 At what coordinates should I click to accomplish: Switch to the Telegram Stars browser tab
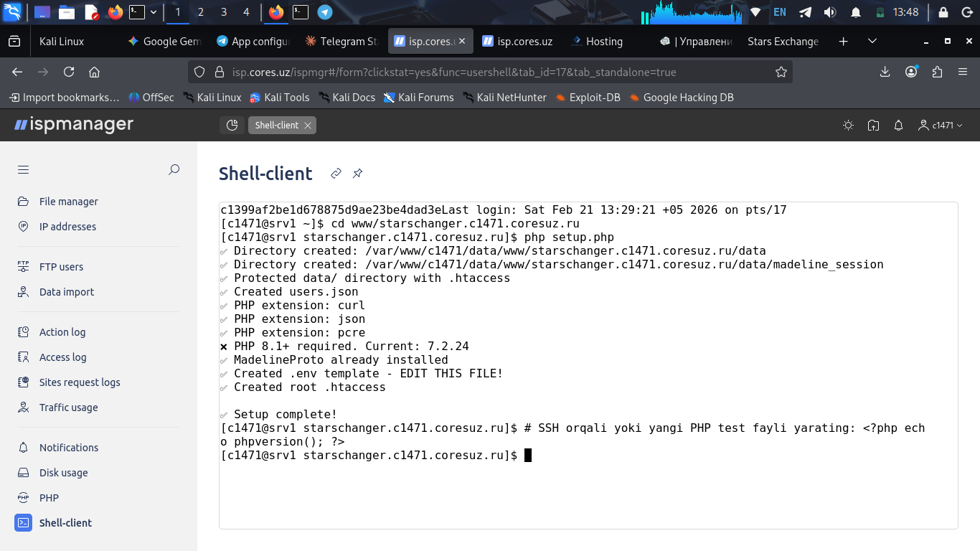pyautogui.click(x=341, y=42)
